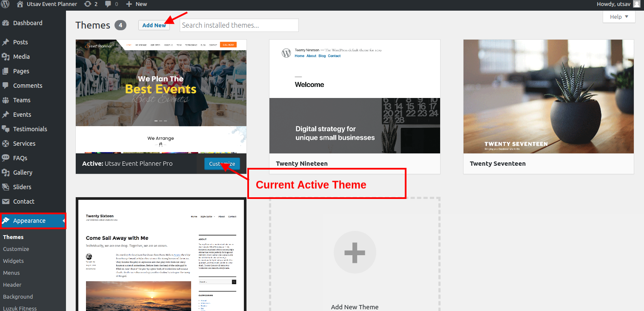Open the Widgets submenu link
The image size is (644, 311).
[13, 261]
